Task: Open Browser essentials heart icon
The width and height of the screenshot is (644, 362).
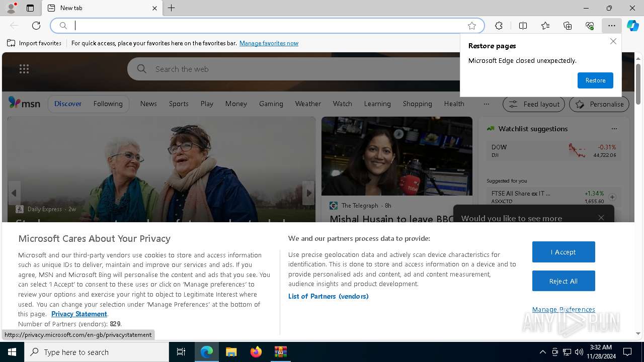Action: tap(590, 26)
